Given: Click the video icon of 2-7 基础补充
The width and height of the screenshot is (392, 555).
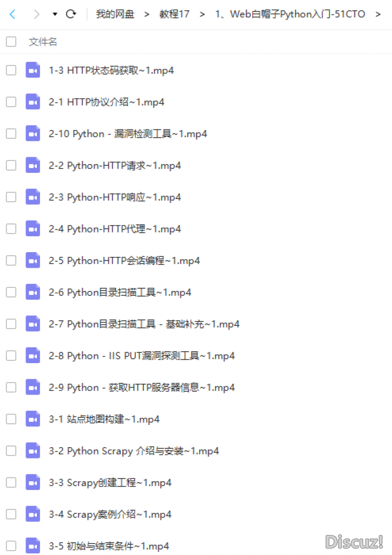Looking at the screenshot, I should 33,324.
